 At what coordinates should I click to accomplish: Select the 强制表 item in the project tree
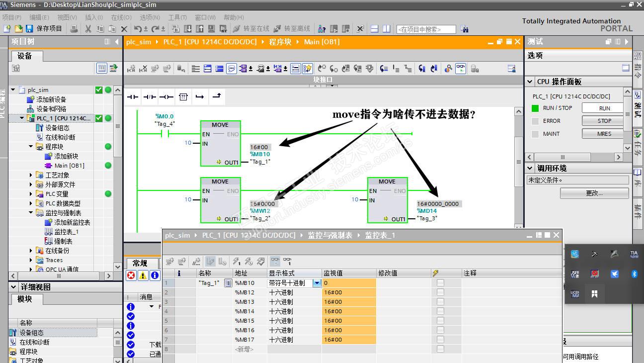tap(63, 241)
